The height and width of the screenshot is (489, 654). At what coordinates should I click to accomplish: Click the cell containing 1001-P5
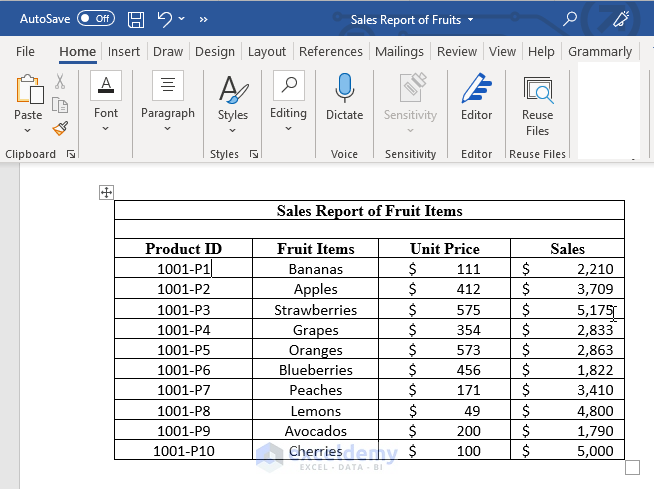pyautogui.click(x=184, y=349)
